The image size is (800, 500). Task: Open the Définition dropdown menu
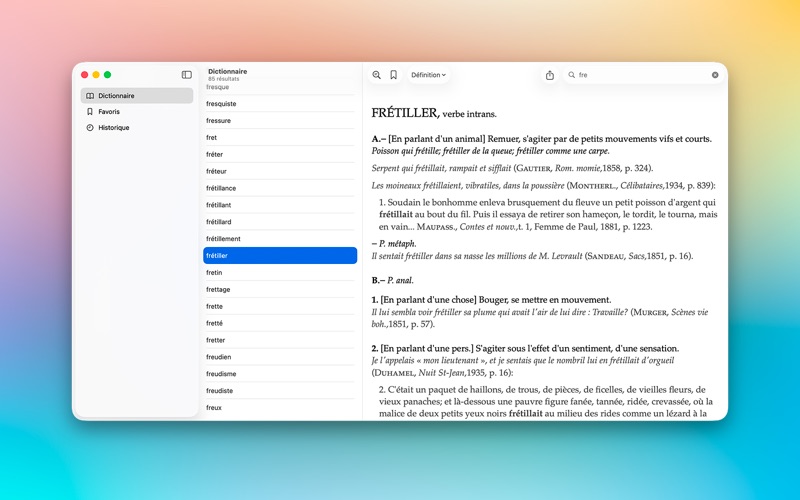(x=429, y=75)
